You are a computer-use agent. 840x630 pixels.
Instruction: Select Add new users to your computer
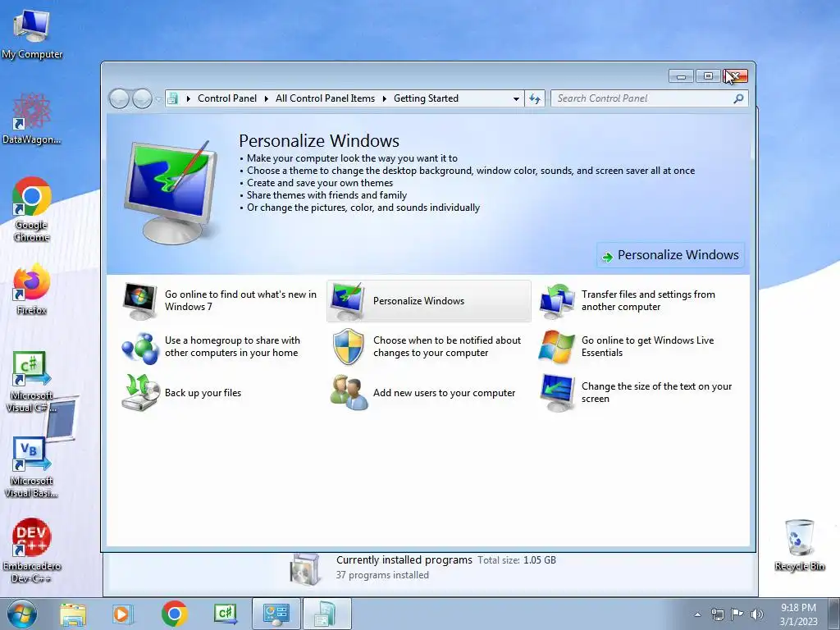click(444, 393)
